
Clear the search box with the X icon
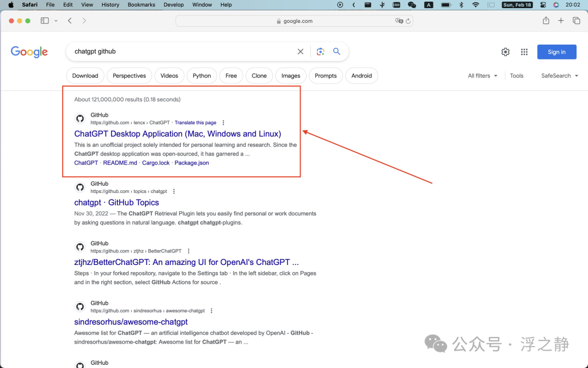[301, 52]
